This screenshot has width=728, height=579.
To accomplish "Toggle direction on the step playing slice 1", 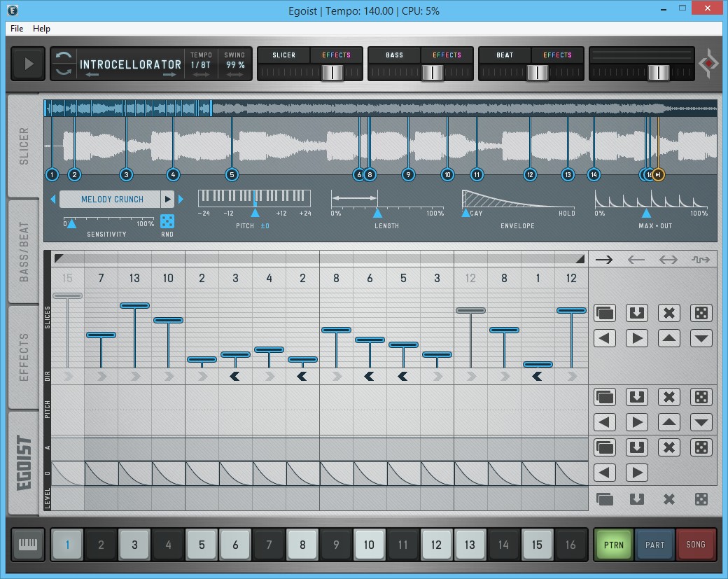I will [x=538, y=376].
